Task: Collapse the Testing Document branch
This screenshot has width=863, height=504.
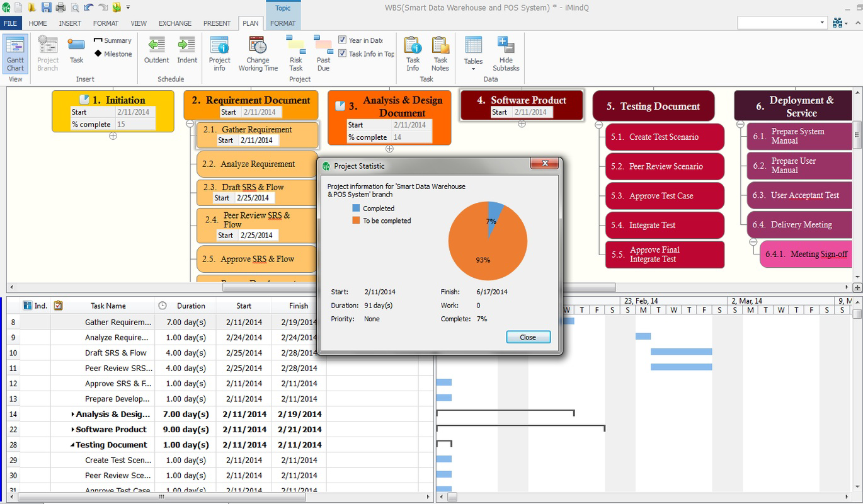Action: (598, 125)
